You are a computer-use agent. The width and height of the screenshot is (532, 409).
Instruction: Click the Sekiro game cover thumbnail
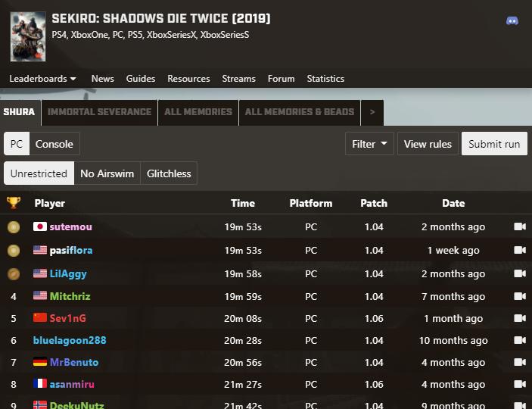(28, 36)
